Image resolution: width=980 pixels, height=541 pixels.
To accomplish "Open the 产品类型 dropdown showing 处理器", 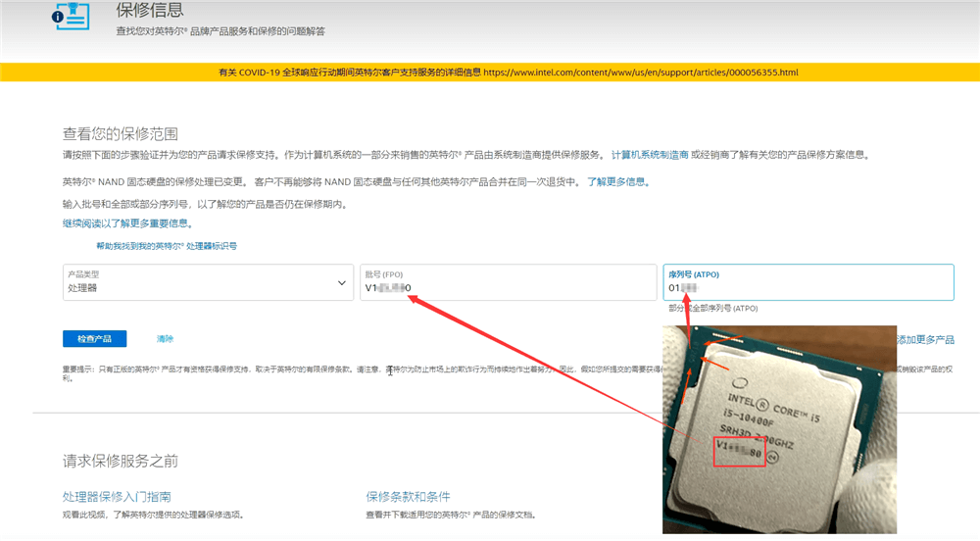I will 206,282.
